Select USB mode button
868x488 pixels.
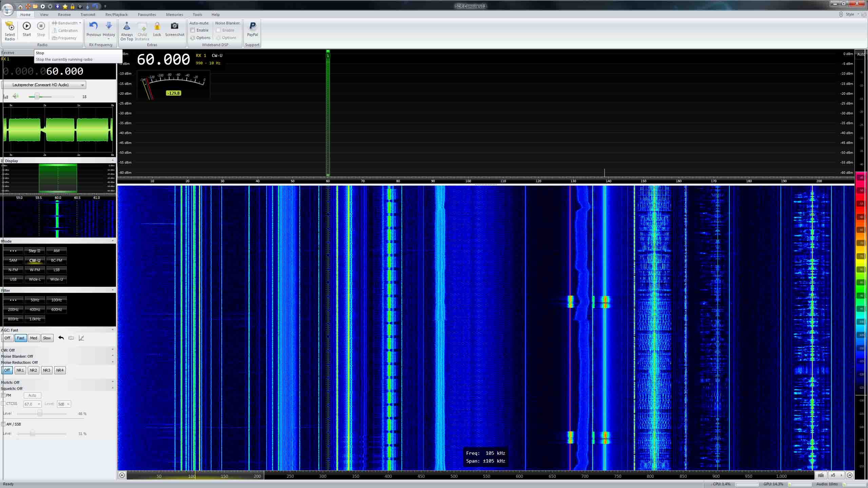pos(13,279)
